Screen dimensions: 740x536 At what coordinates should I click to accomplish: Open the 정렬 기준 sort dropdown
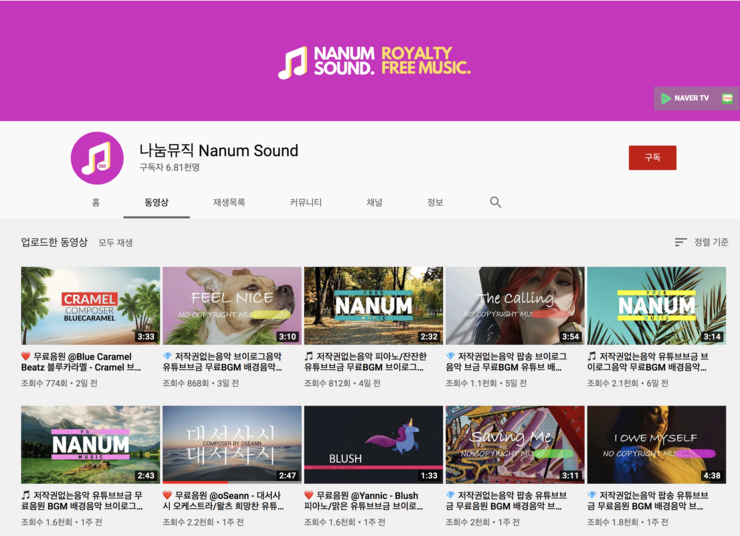click(701, 242)
